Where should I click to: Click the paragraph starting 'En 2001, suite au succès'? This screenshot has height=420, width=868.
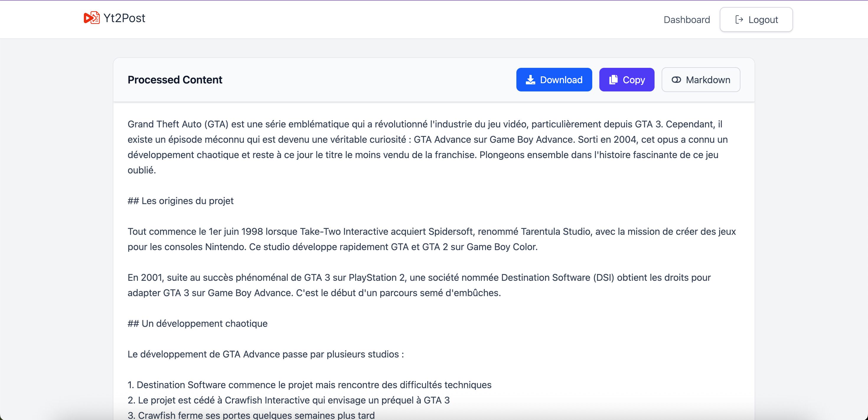click(x=419, y=285)
